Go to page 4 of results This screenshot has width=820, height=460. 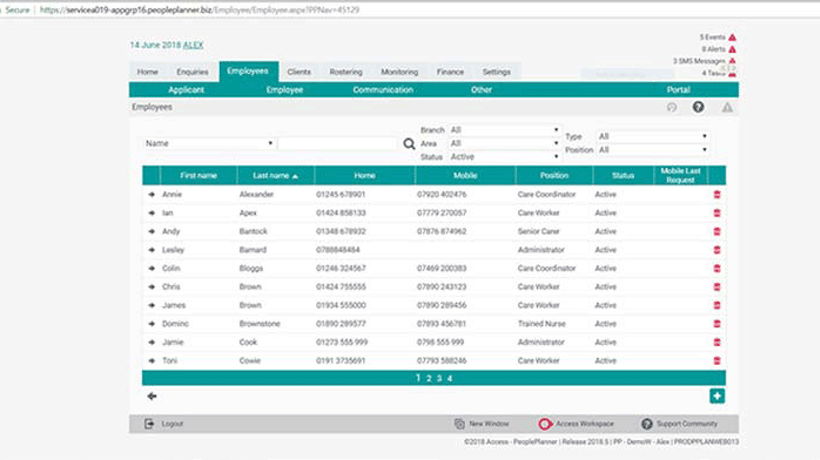450,378
